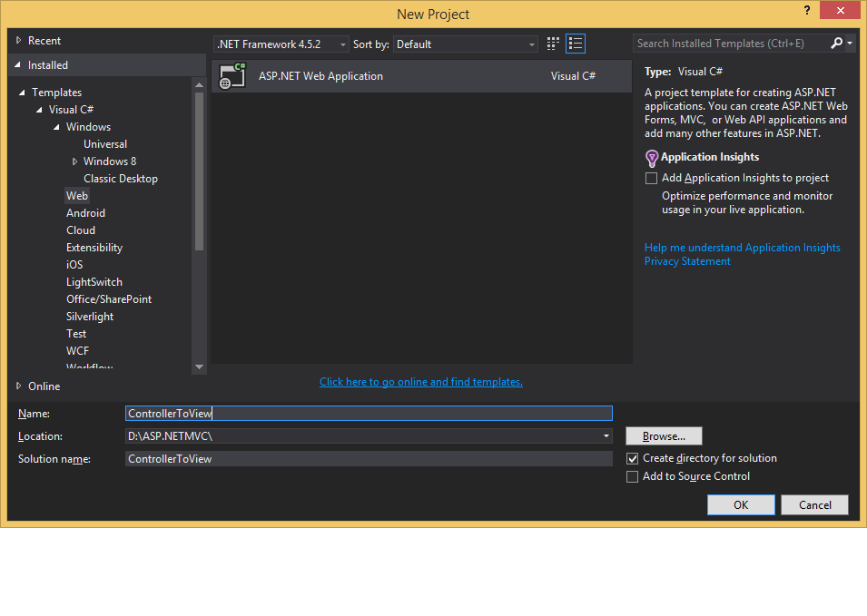Select the WCF template category

(x=77, y=351)
